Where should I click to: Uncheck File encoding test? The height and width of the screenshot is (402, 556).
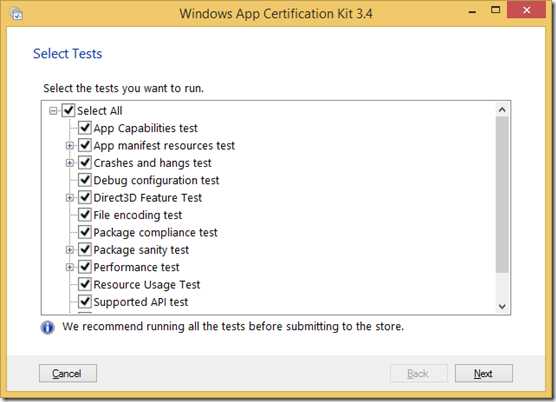[85, 214]
